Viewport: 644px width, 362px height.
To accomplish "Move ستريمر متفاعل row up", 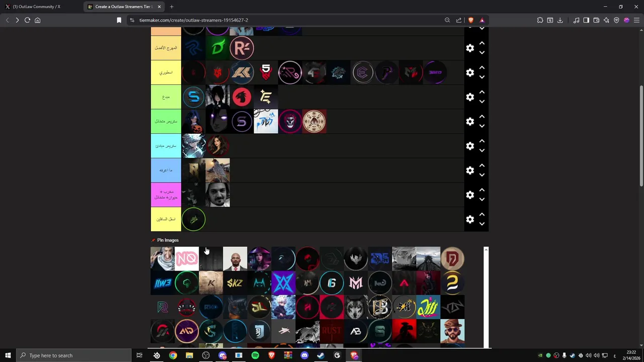I will 482,117.
